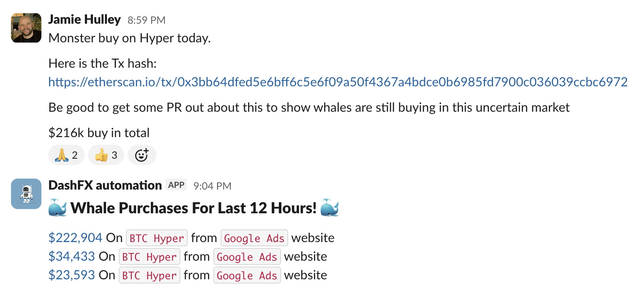Click BTC Hyper tag in the $222,904 row
The image size is (644, 292).
[157, 238]
